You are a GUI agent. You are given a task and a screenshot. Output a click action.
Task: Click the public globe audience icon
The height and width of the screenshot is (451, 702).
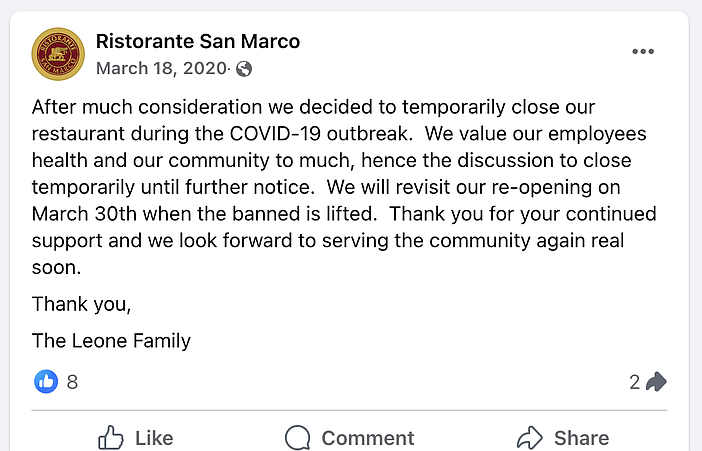[244, 69]
